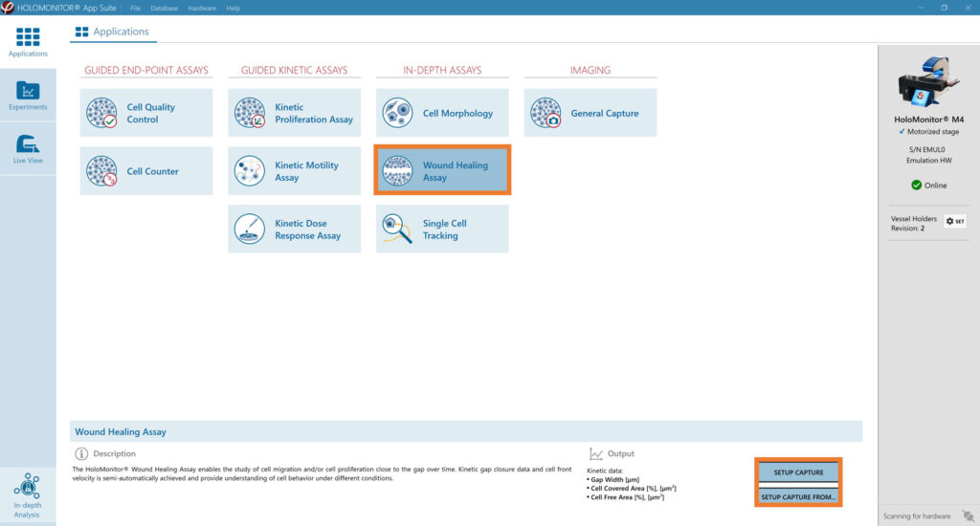This screenshot has height=526, width=980.
Task: Click the Applications tab grid icon
Action: tap(81, 32)
